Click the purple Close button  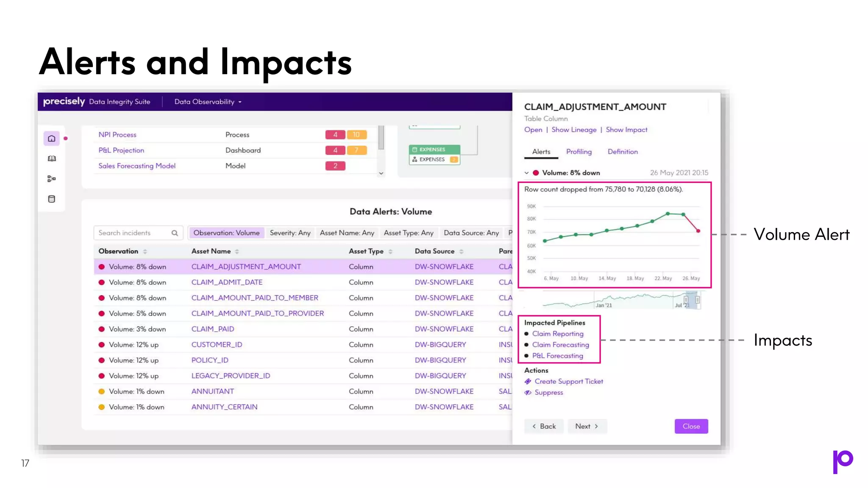(x=691, y=426)
